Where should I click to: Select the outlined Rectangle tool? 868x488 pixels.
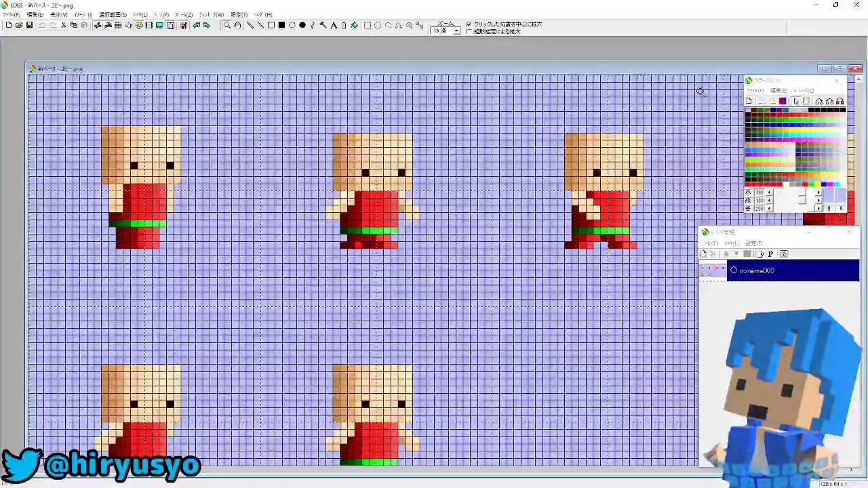[x=271, y=25]
